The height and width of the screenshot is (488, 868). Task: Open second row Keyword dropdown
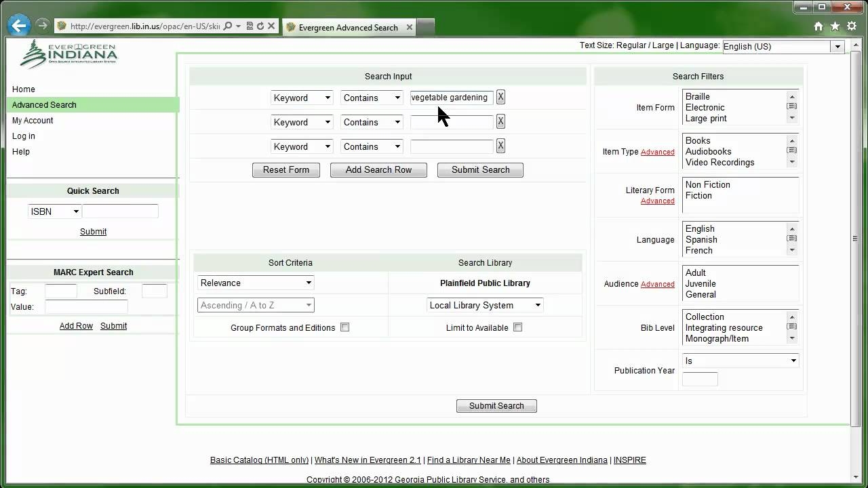coord(302,122)
